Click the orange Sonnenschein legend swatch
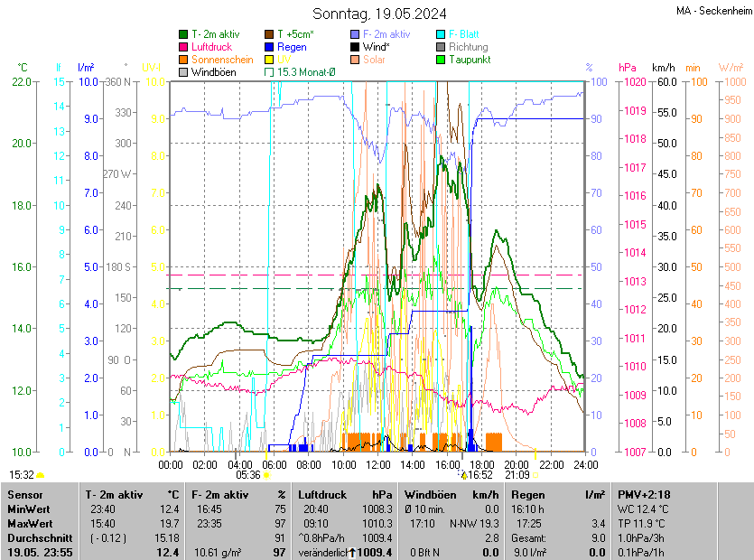Screen dimensions: 754x560 tap(184, 60)
